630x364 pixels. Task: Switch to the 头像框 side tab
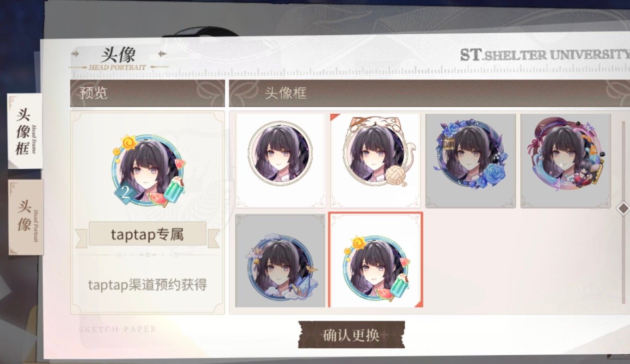[25, 131]
